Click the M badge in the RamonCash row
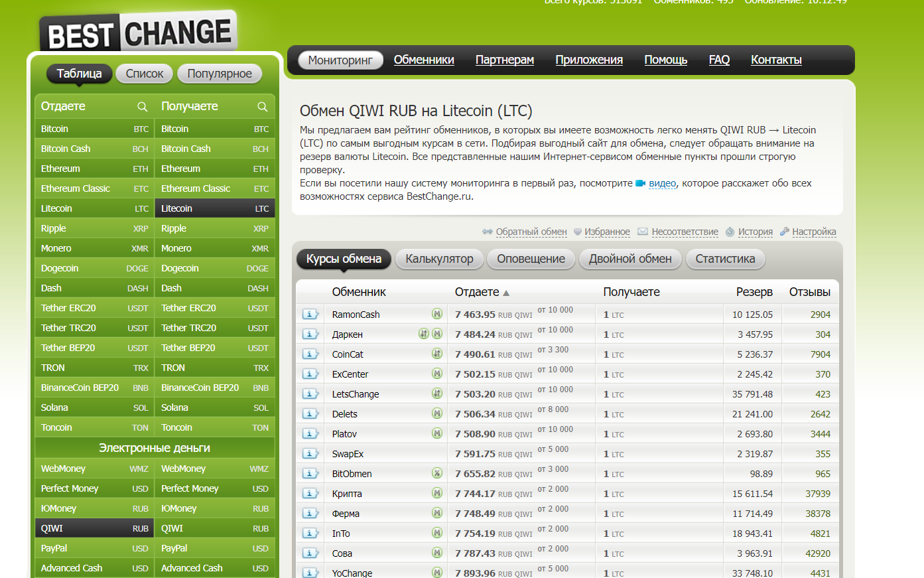 tap(437, 314)
